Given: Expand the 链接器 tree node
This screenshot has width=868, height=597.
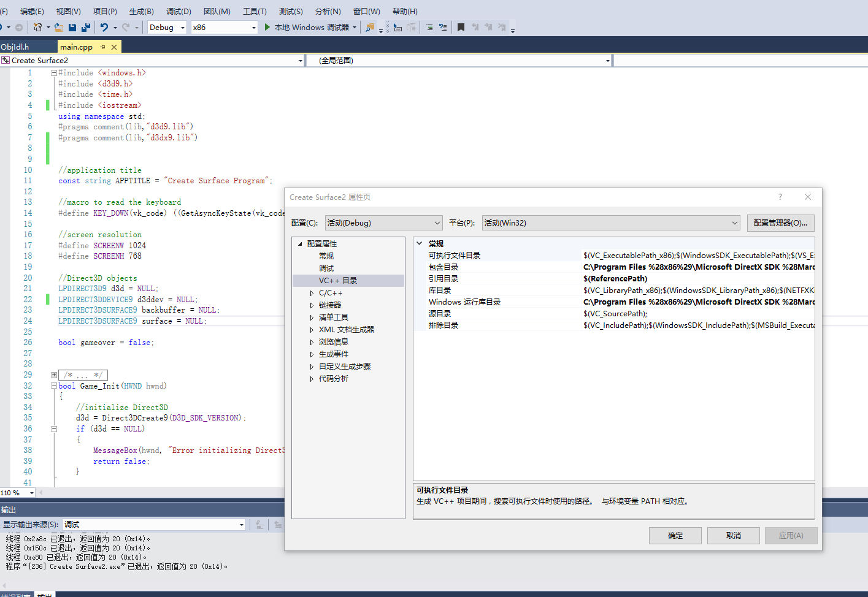Looking at the screenshot, I should (x=312, y=305).
